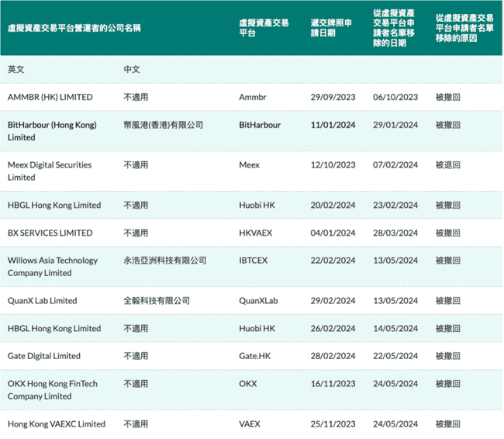The height and width of the screenshot is (439, 504).
Task: Click submission date 29/02/2024
Action: (333, 301)
